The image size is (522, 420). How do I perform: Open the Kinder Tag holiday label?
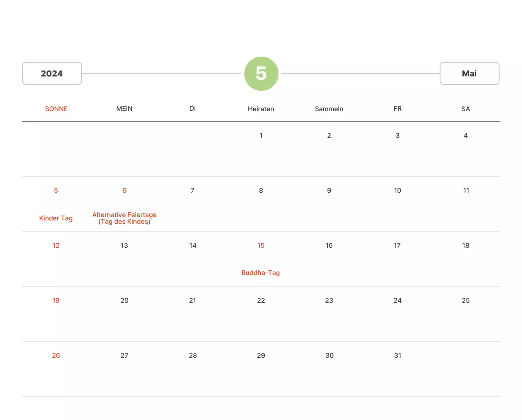click(56, 218)
